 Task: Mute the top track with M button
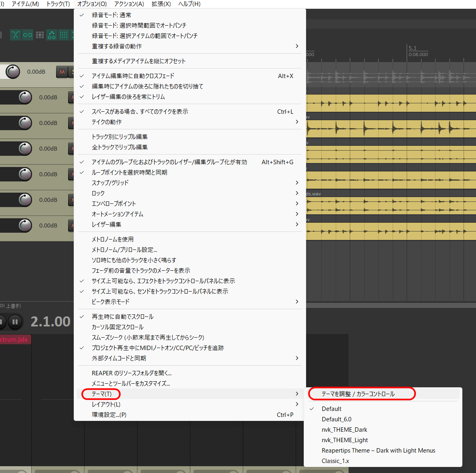click(x=62, y=72)
